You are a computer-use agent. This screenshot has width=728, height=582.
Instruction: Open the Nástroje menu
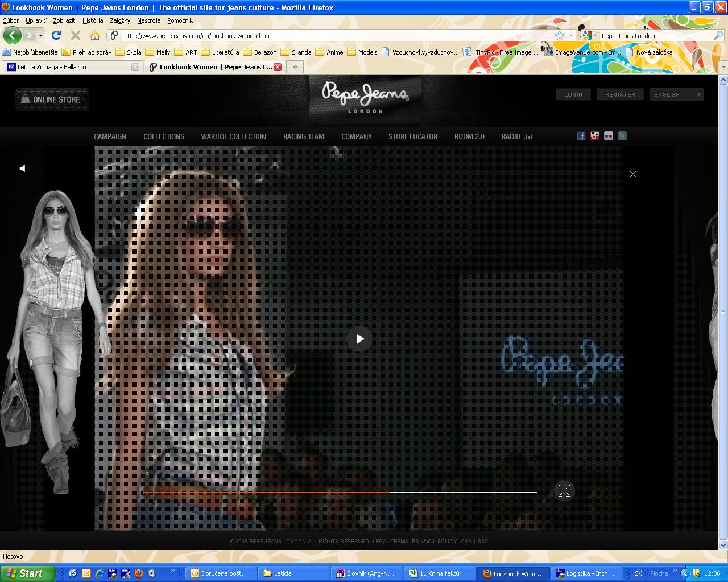click(x=148, y=20)
